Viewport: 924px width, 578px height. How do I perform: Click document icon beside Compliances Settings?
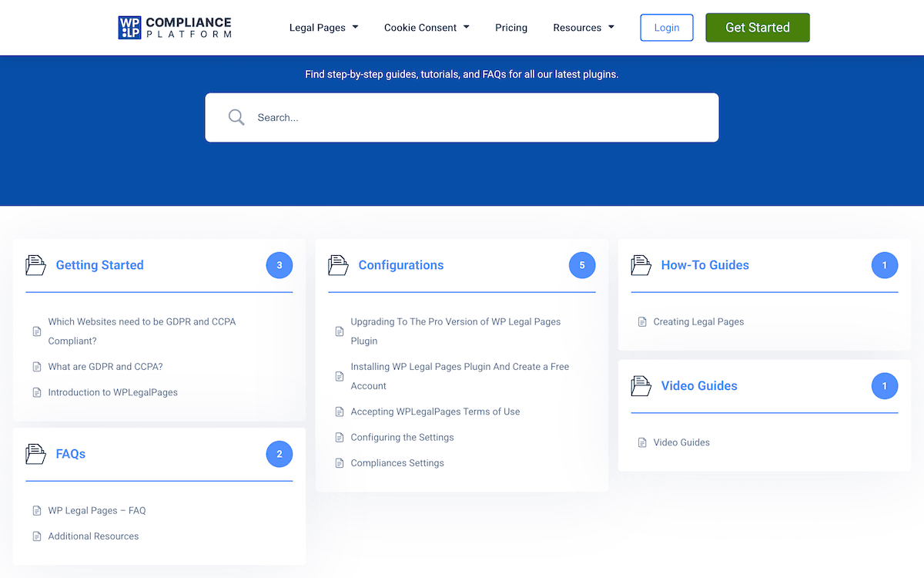pyautogui.click(x=339, y=463)
